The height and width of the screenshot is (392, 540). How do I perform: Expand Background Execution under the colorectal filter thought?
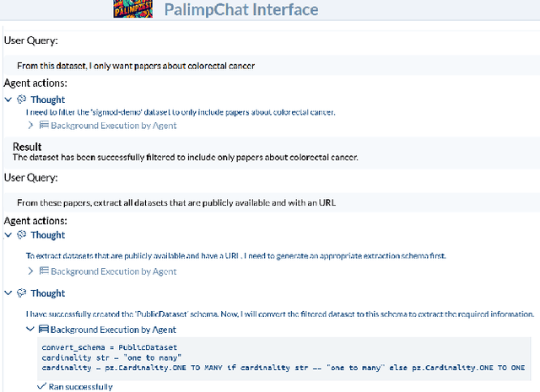(31, 126)
